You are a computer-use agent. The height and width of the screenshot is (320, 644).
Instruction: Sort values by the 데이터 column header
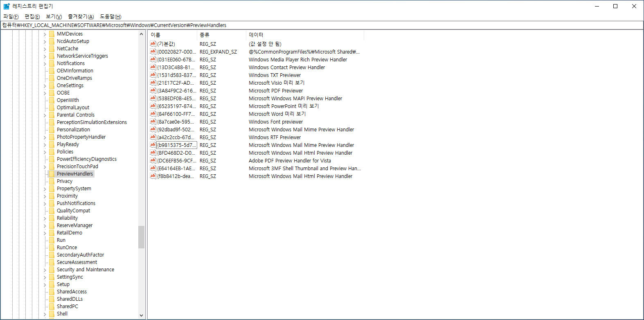click(305, 35)
